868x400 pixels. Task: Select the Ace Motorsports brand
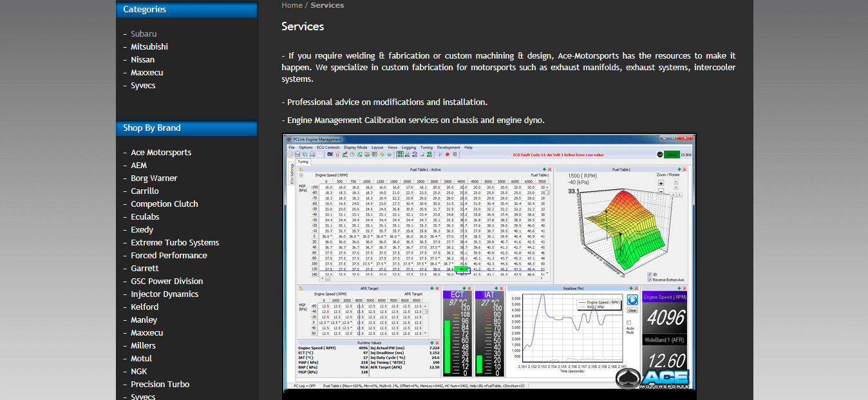point(161,152)
